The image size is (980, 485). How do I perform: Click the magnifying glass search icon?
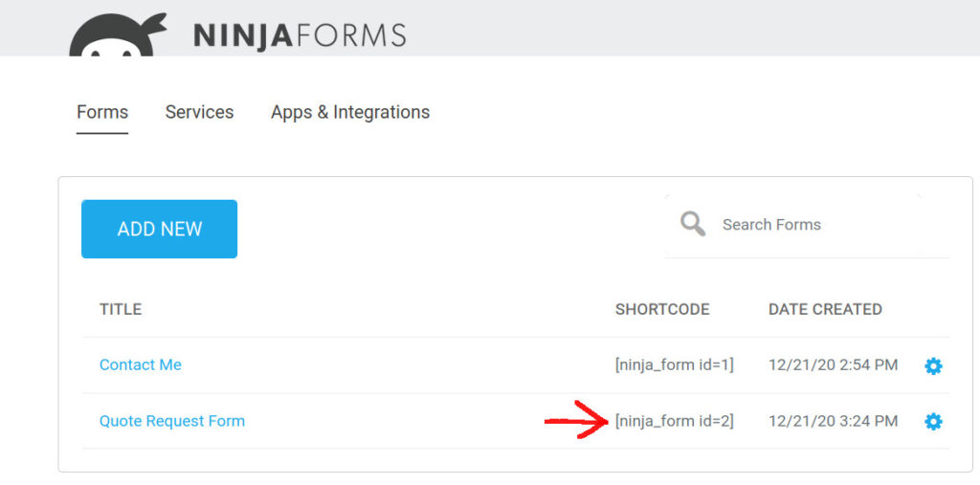click(x=693, y=224)
